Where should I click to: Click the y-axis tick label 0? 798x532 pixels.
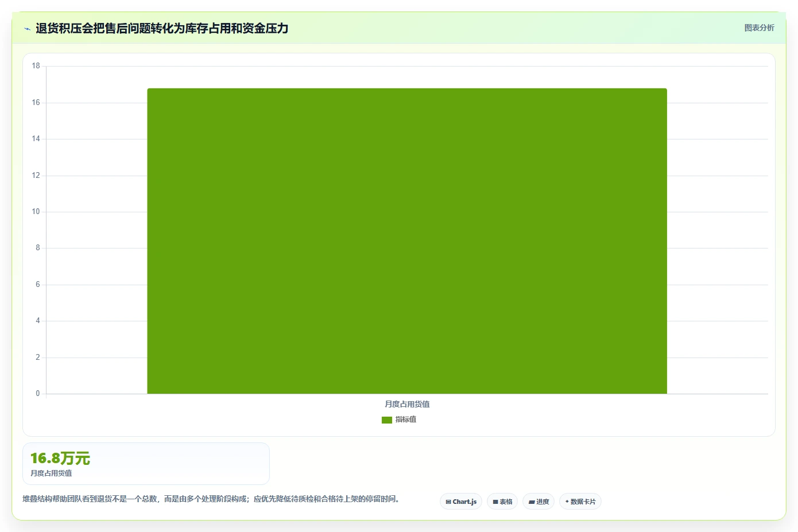[38, 394]
